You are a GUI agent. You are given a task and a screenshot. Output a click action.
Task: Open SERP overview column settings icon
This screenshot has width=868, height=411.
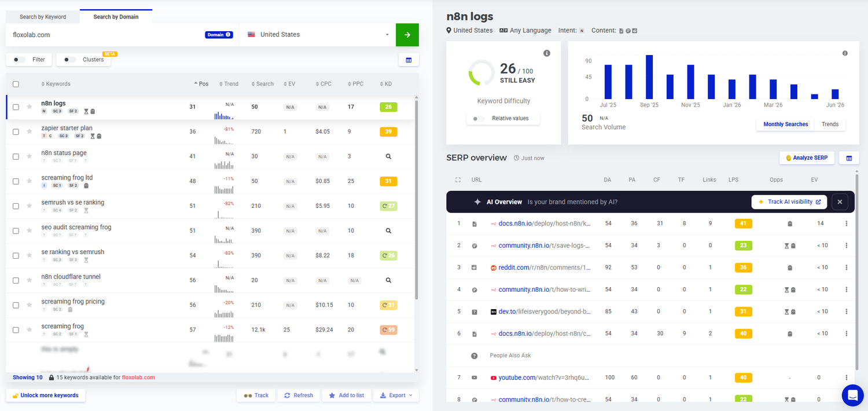(849, 158)
